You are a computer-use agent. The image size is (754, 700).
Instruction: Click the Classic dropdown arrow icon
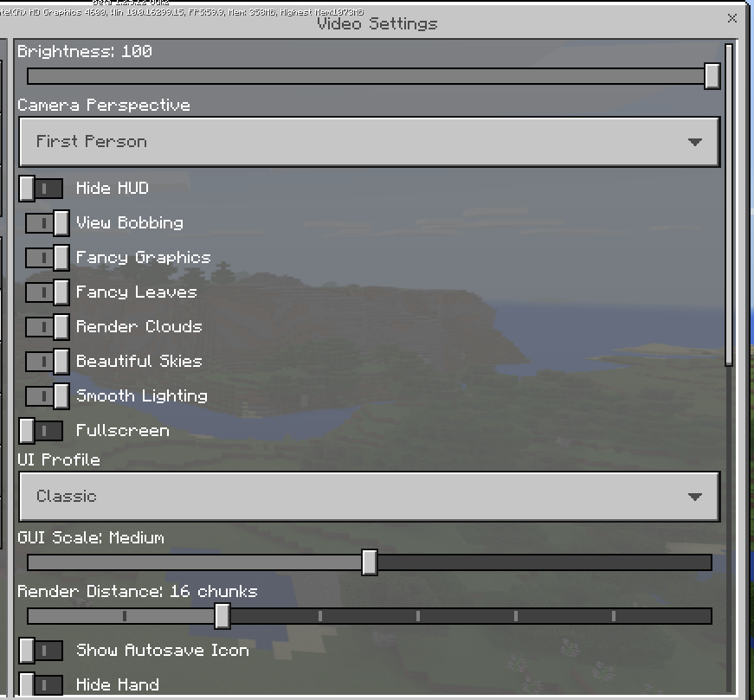tap(694, 496)
